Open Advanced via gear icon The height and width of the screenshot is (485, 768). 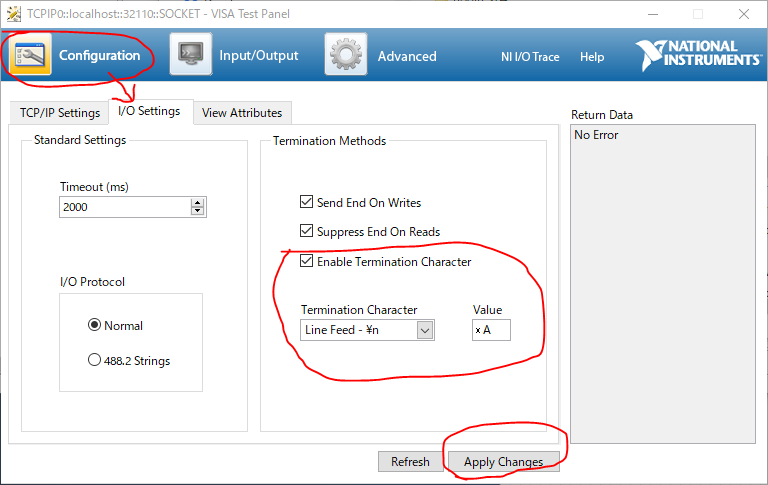(x=346, y=54)
